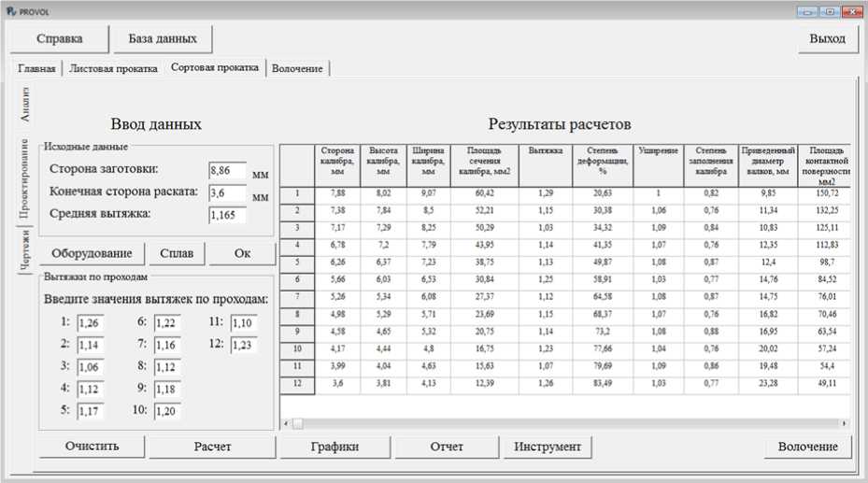Image resolution: width=868 pixels, height=483 pixels.
Task: Click pass 3 draw field with 1,06
Action: (91, 367)
